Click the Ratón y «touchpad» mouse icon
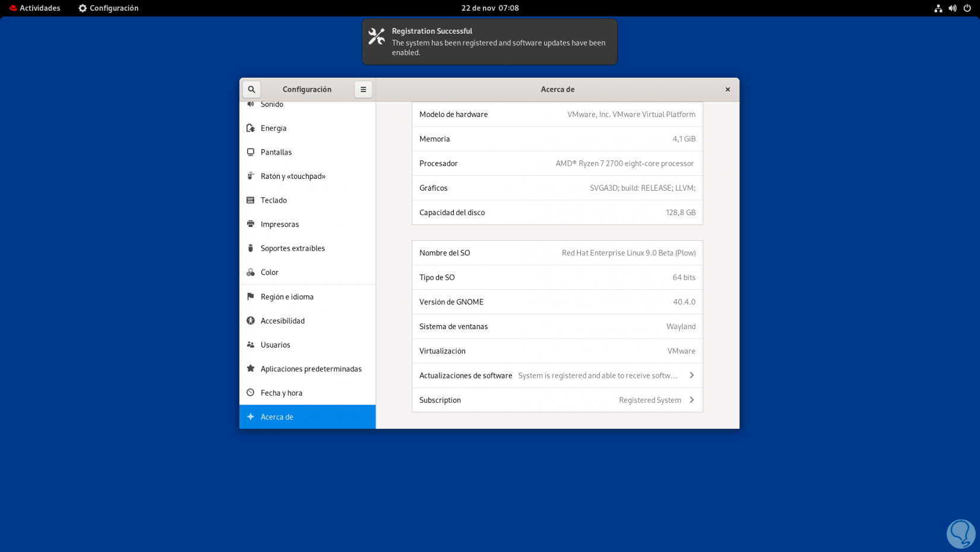Image resolution: width=980 pixels, height=552 pixels. click(251, 176)
